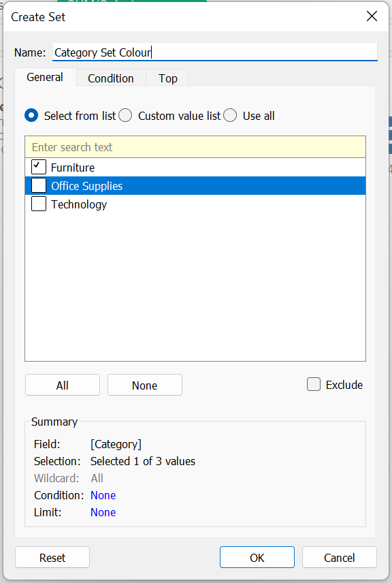Switch to the Condition tab
This screenshot has width=392, height=583.
[111, 78]
